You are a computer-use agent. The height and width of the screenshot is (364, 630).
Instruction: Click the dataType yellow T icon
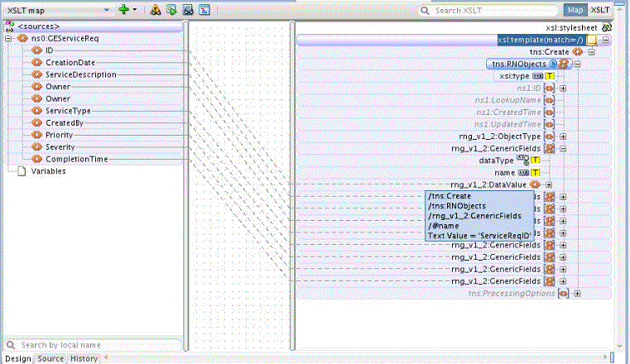pyautogui.click(x=535, y=160)
